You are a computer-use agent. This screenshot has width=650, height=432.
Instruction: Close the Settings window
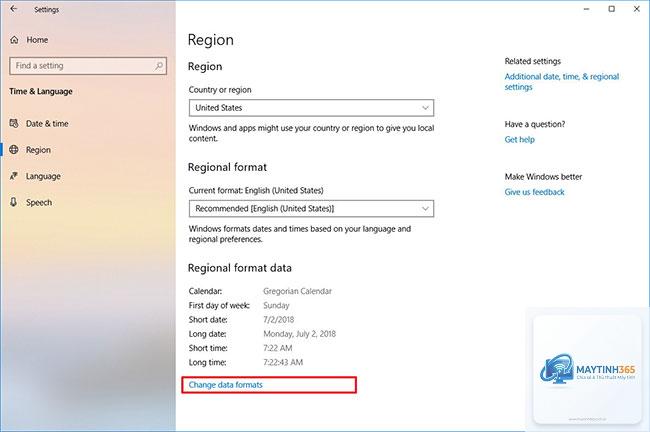pos(637,9)
